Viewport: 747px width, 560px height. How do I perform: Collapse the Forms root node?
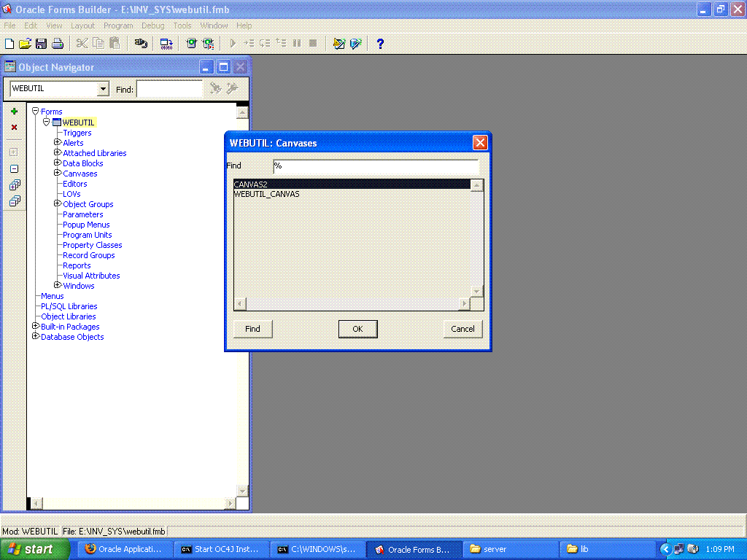point(35,112)
